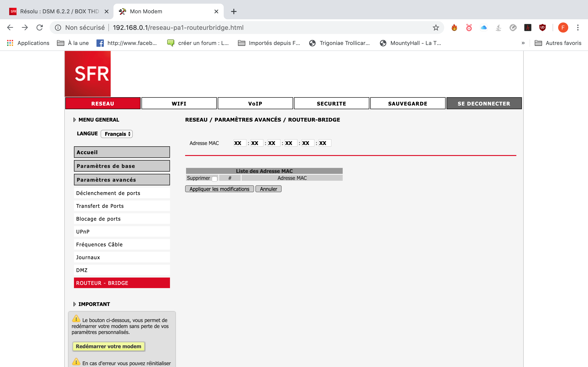
Task: Tick the Supprimer checkbox
Action: click(214, 179)
